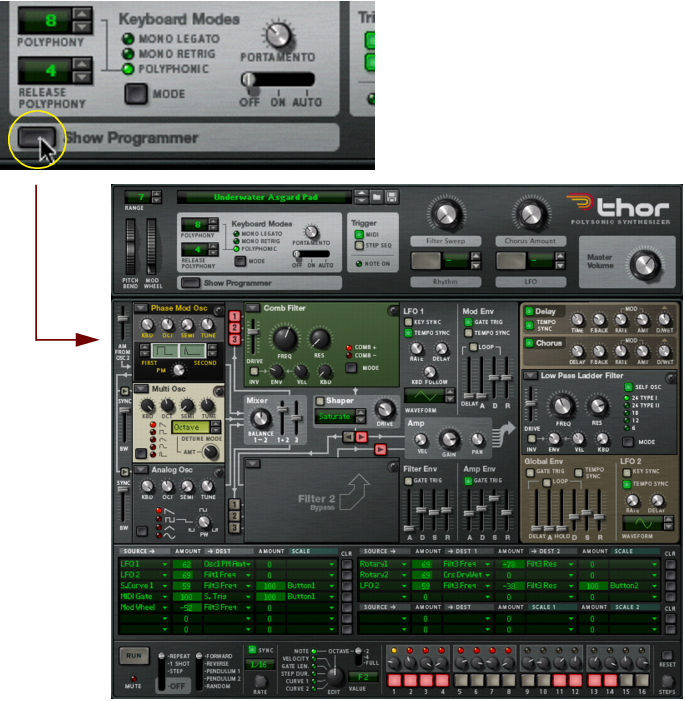
Task: Click the Mixer Balance knob
Action: coord(261,419)
